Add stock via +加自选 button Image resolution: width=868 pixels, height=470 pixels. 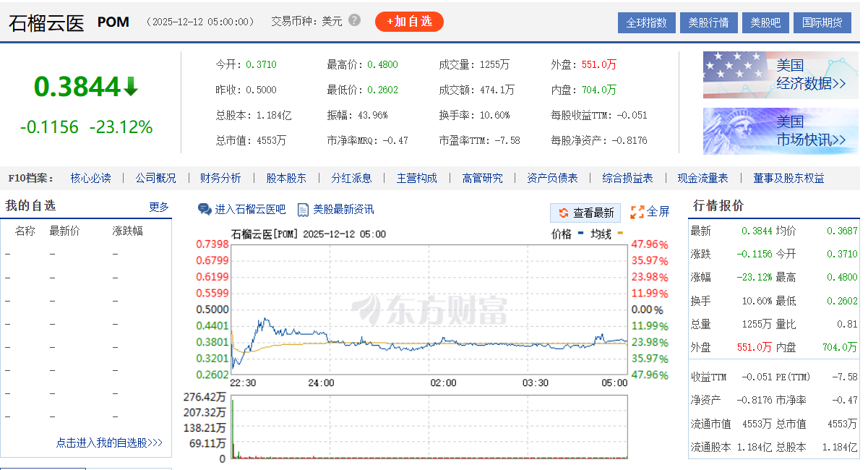coord(409,22)
